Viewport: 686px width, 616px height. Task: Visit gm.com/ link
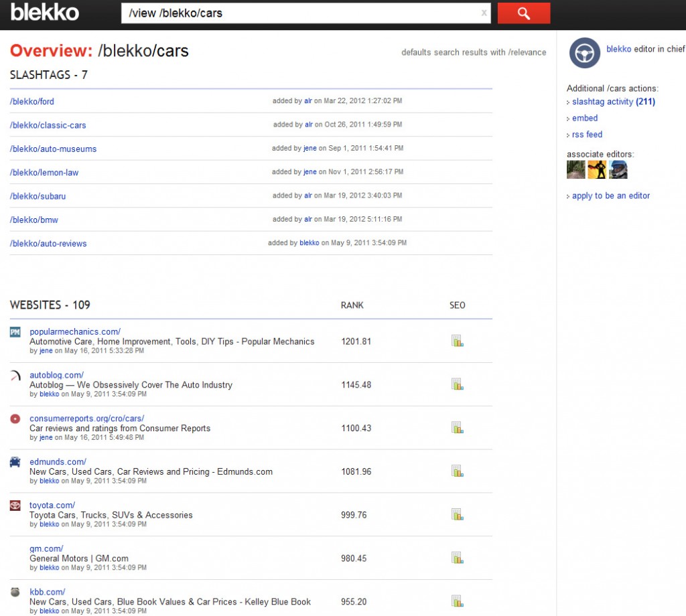pos(46,548)
